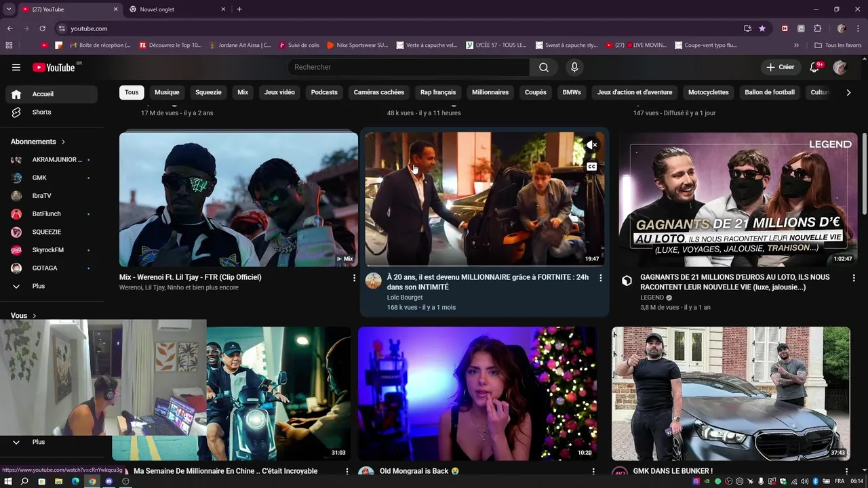Unmute the FORTNITE video preview
The width and height of the screenshot is (868, 488).
tap(591, 145)
